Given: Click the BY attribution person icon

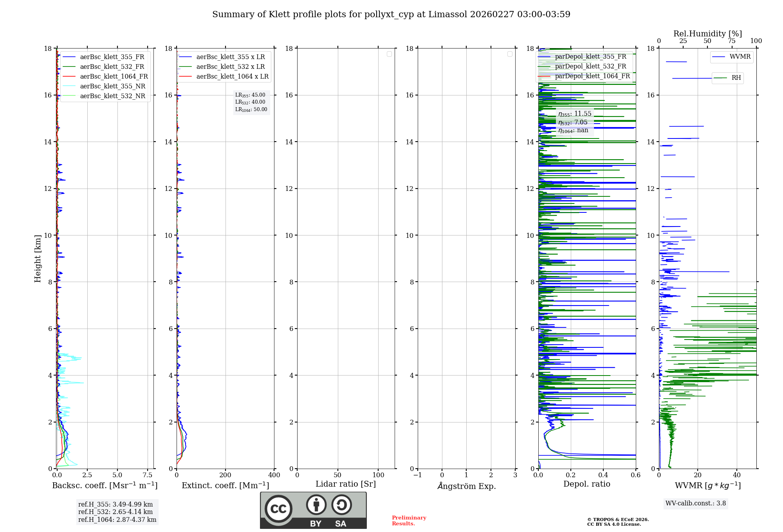Looking at the screenshot, I should click(316, 505).
